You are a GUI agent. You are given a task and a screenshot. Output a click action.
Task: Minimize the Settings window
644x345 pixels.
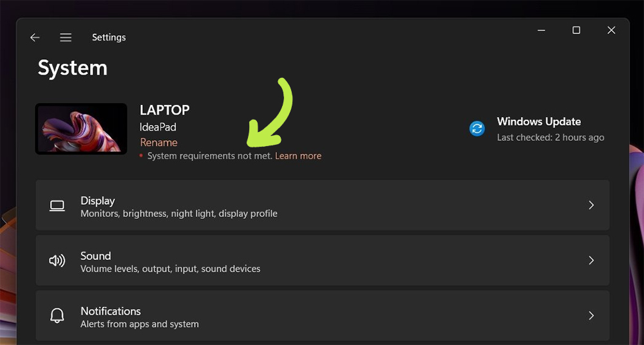pos(542,30)
